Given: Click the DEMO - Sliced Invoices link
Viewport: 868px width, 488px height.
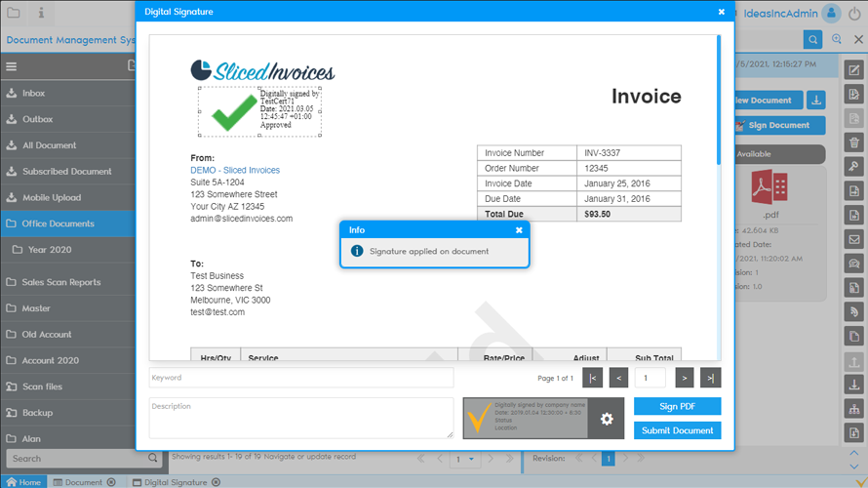Looking at the screenshot, I should (x=235, y=170).
